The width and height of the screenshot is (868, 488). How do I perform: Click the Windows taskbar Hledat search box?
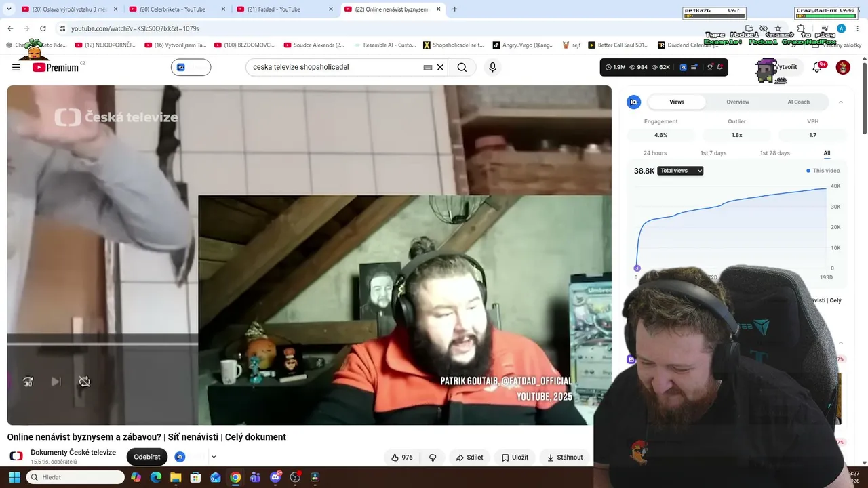pos(75,477)
